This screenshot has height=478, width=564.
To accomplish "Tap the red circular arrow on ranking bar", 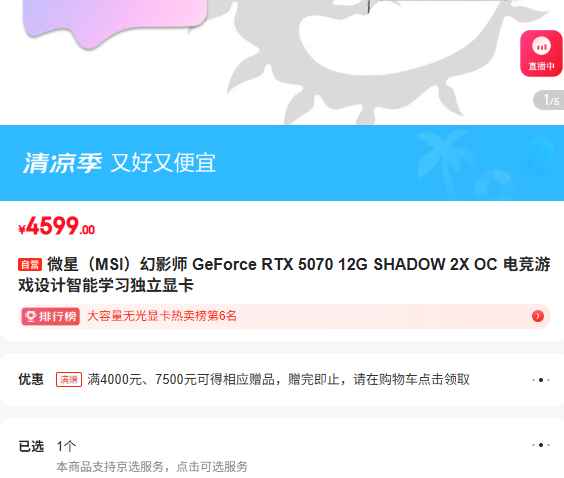I will point(538,316).
